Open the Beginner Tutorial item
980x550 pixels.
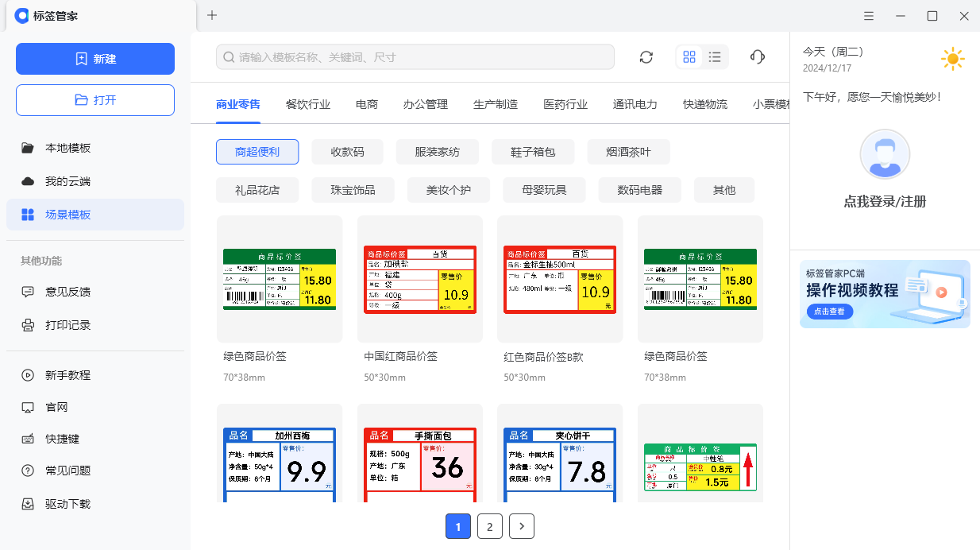pyautogui.click(x=68, y=375)
